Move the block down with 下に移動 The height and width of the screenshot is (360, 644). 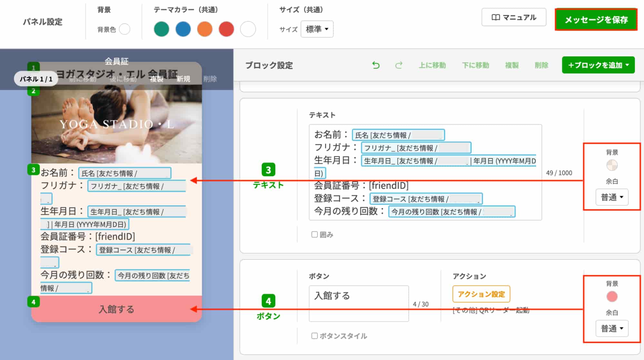click(475, 65)
